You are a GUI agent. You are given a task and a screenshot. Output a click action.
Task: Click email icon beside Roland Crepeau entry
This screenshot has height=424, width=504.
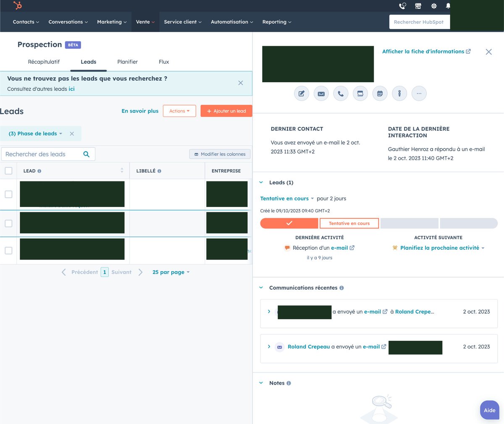click(x=279, y=347)
